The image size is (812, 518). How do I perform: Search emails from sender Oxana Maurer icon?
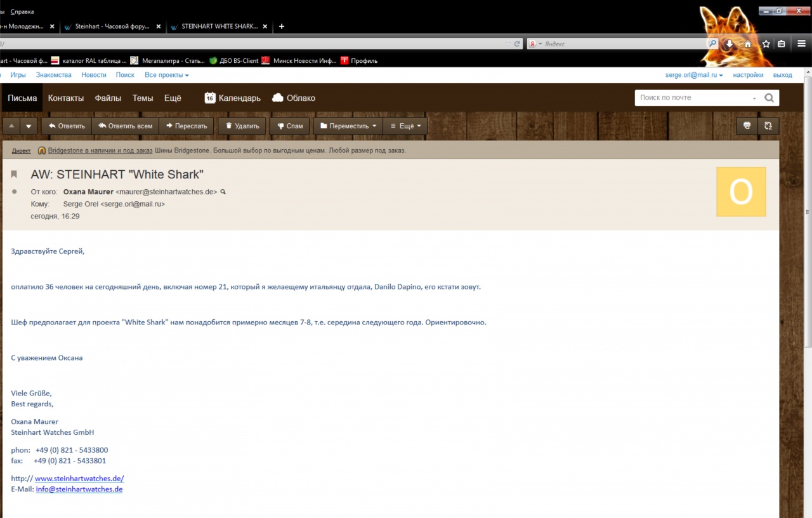[223, 192]
